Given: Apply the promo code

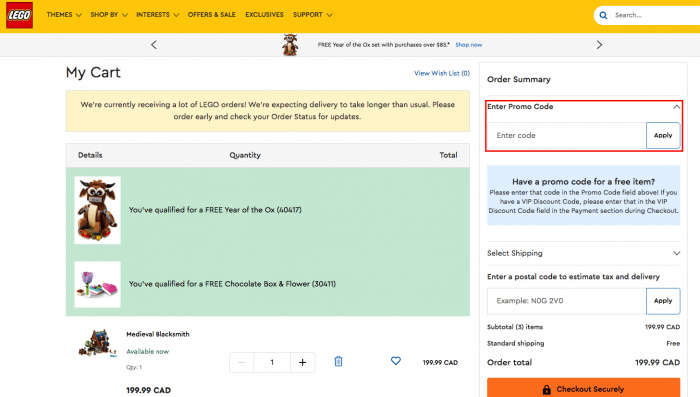Looking at the screenshot, I should point(663,135).
